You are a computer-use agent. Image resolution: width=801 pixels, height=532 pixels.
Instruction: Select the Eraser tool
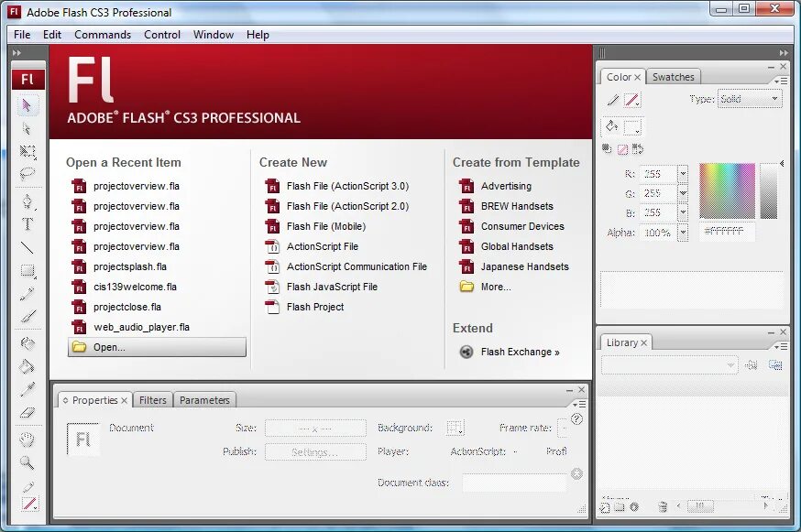point(27,412)
